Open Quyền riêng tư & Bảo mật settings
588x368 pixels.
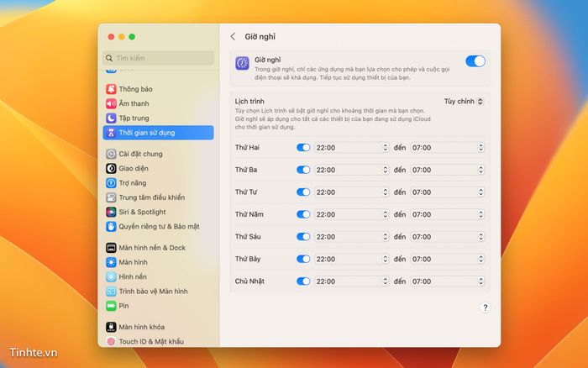[x=158, y=227]
